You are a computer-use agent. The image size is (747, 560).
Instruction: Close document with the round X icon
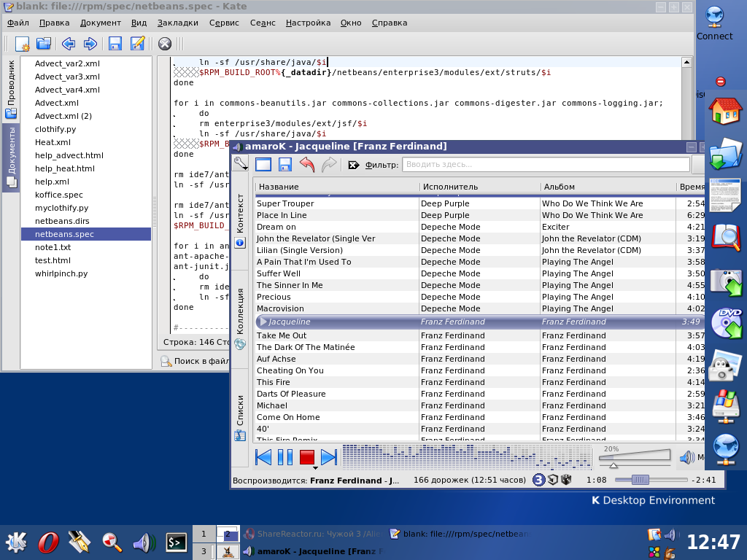(165, 44)
